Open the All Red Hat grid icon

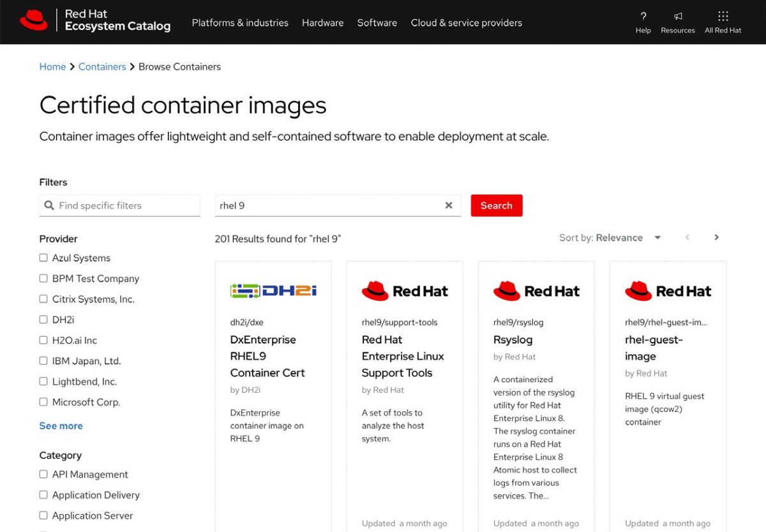[723, 16]
